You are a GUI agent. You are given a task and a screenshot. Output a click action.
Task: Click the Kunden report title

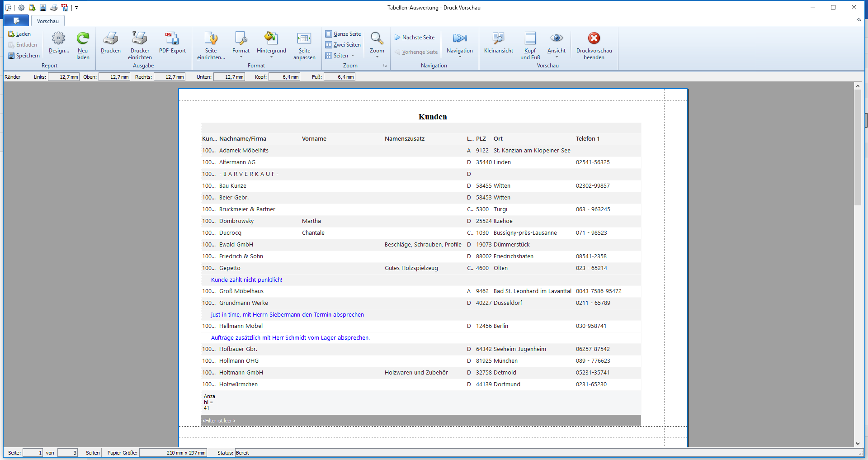coord(433,117)
